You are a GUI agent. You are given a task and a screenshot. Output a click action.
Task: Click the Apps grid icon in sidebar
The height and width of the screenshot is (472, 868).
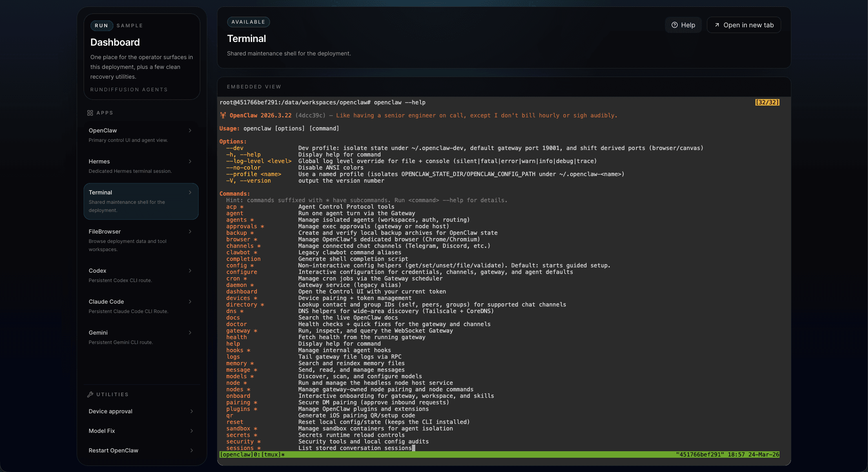pos(90,113)
